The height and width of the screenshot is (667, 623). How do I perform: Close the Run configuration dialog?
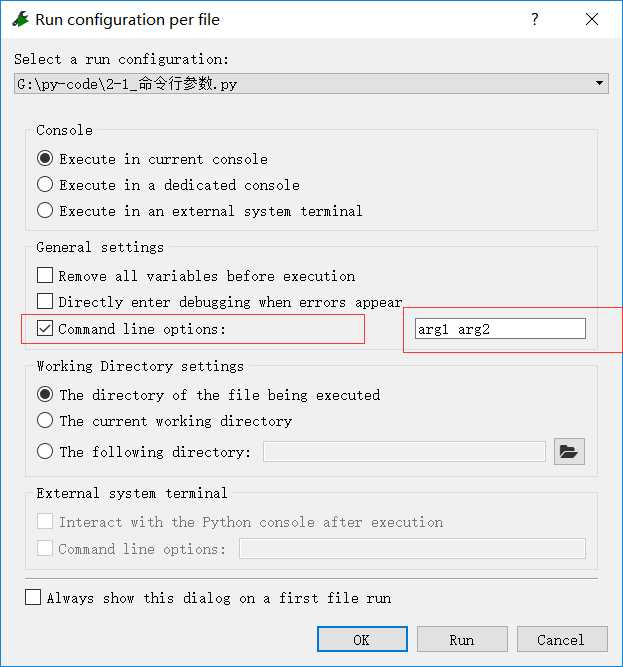tap(592, 19)
